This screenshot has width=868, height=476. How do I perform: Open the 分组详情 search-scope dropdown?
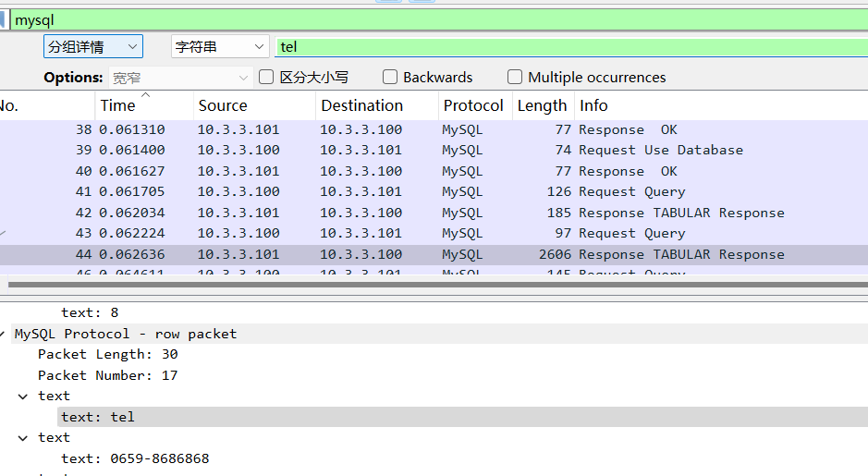[x=92, y=46]
